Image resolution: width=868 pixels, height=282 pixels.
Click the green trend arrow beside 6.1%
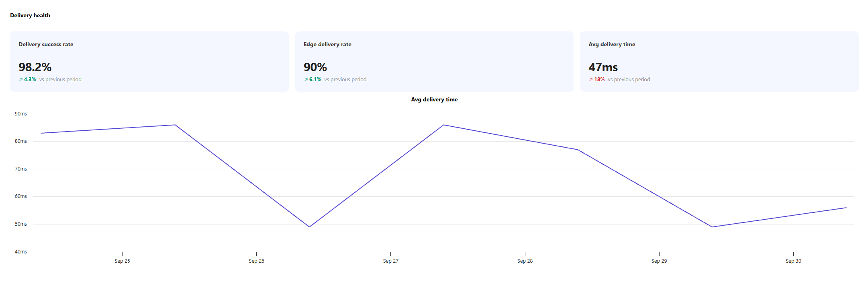click(x=306, y=80)
